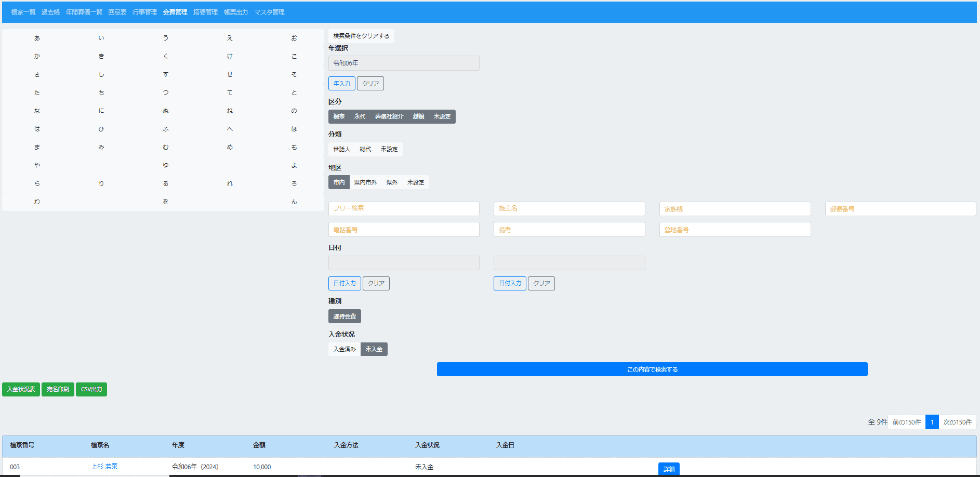The width and height of the screenshot is (980, 477).
Task: Enable the 県内市外 district filter
Action: (365, 182)
